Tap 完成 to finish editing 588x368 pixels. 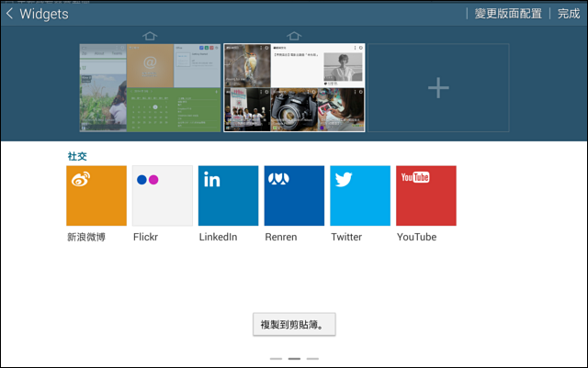click(569, 14)
